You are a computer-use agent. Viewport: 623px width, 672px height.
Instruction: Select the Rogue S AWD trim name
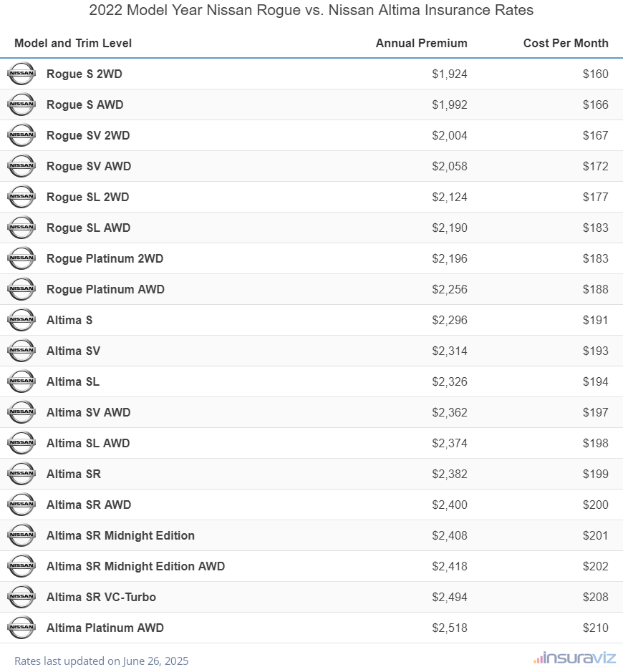coord(85,104)
